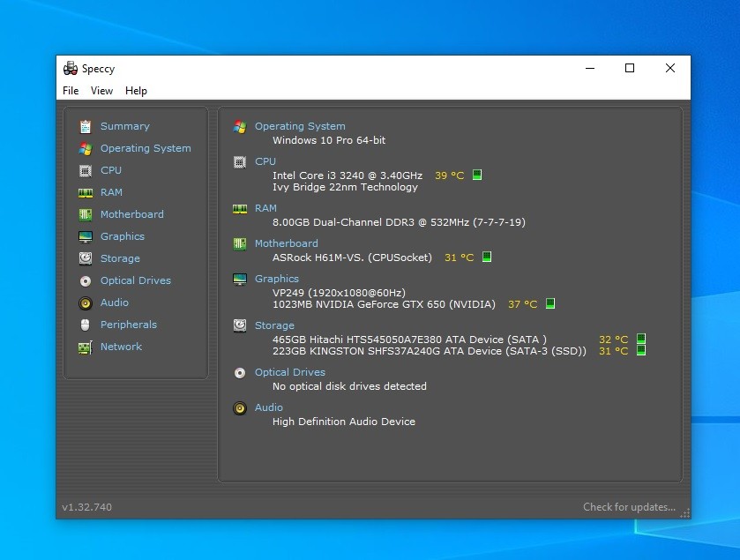
Task: Click the Motherboard heading link in summary
Action: [x=287, y=244]
